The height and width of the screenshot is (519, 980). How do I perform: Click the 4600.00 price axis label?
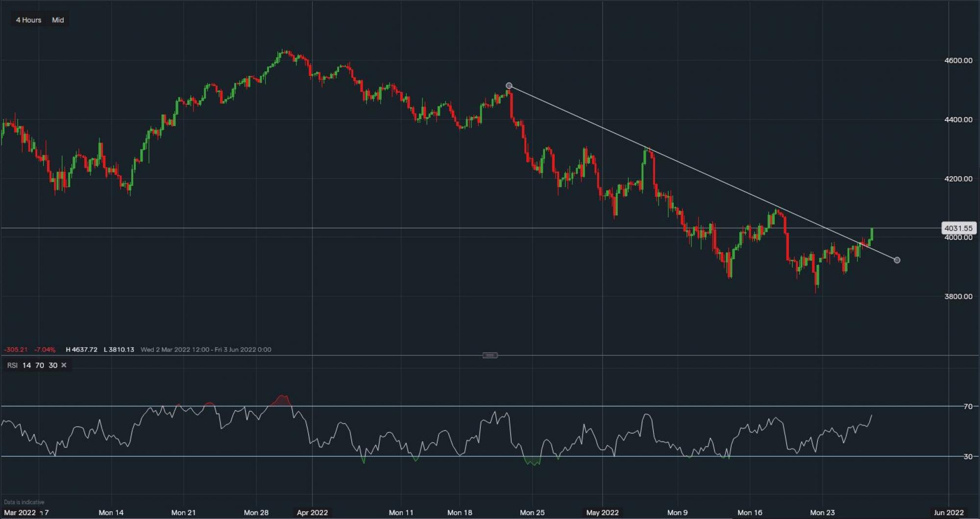pos(958,60)
